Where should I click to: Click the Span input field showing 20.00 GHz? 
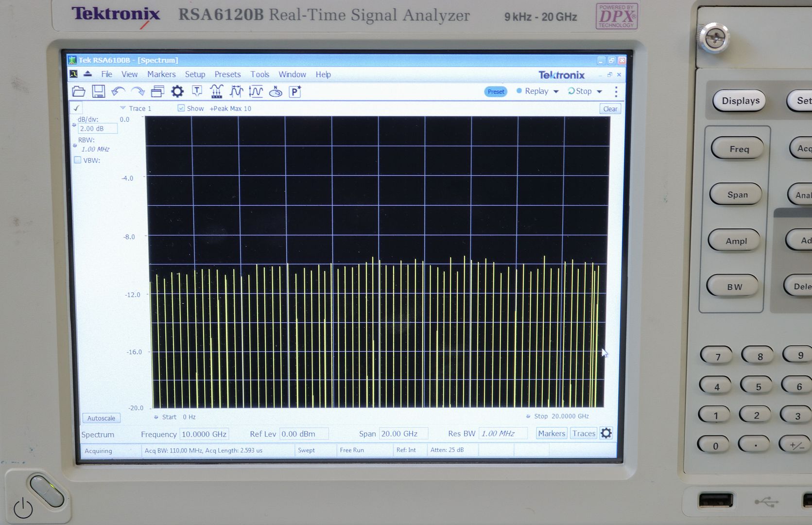pyautogui.click(x=403, y=434)
